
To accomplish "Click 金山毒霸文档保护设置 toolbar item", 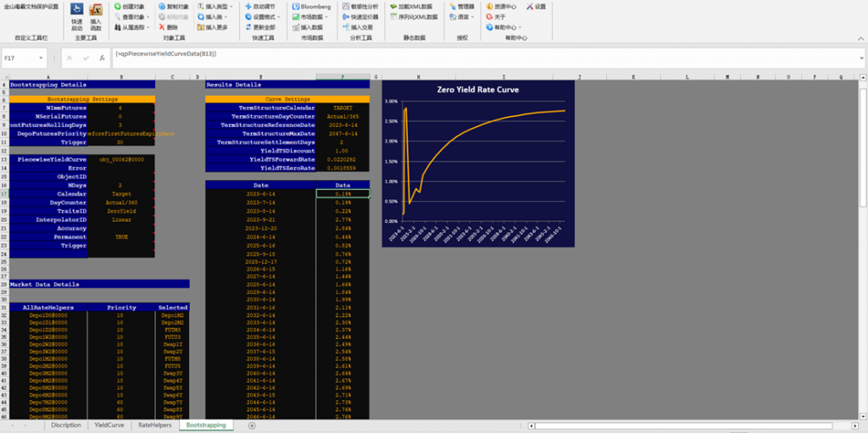I will 31,7.
